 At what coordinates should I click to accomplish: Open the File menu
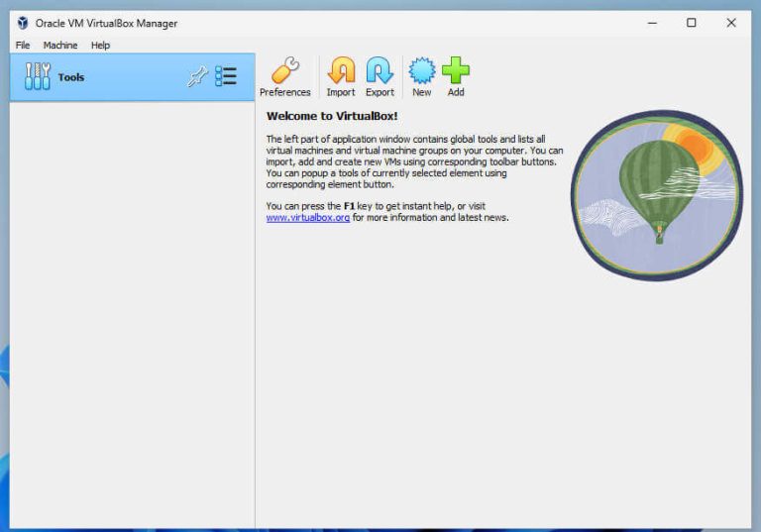click(x=23, y=46)
